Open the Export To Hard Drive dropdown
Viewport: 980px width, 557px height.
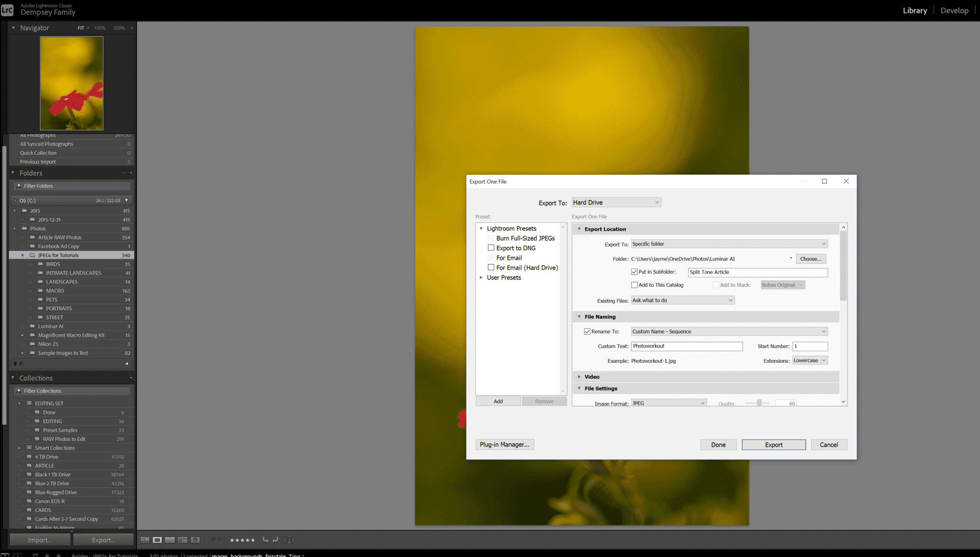[616, 202]
